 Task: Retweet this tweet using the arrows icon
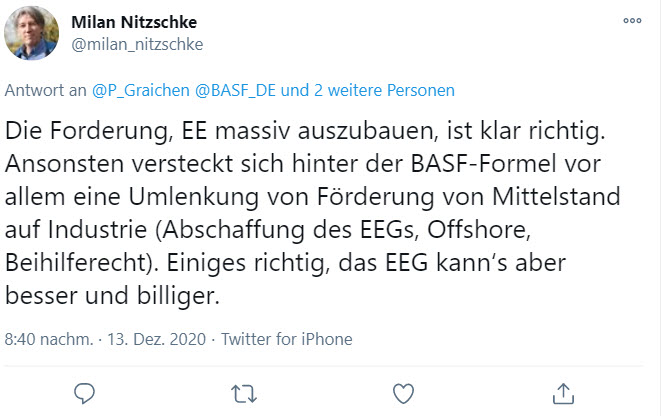(x=244, y=391)
